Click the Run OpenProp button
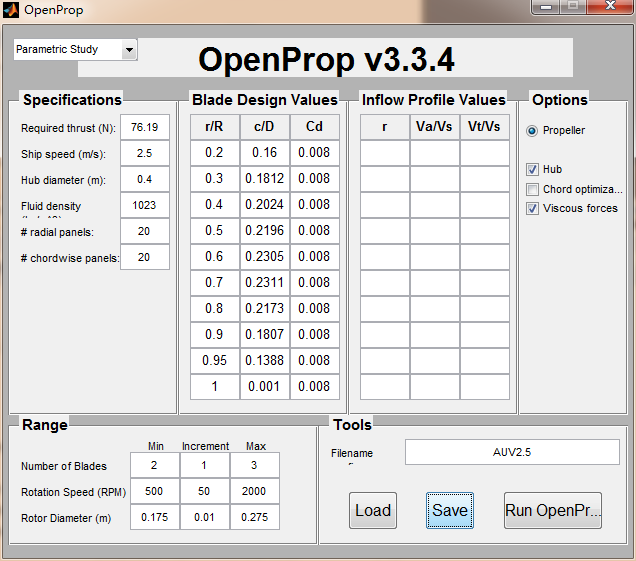 click(552, 510)
